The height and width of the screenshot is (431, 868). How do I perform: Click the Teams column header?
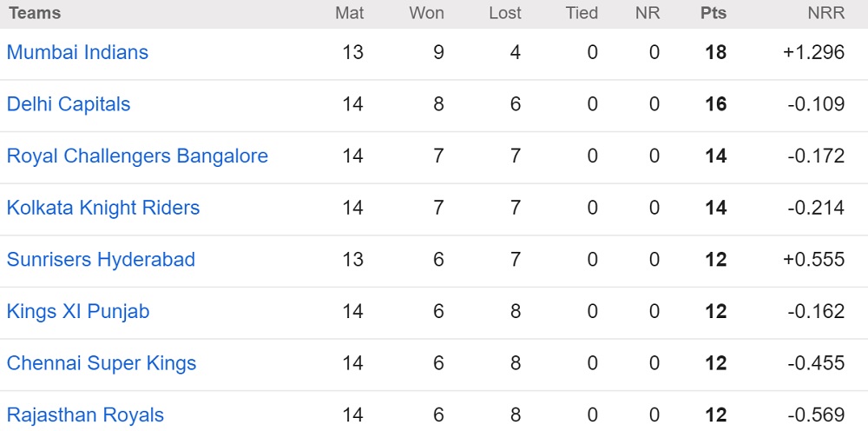coord(35,13)
